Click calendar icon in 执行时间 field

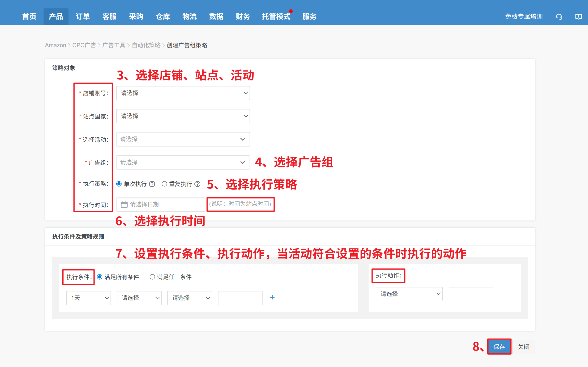(x=124, y=204)
